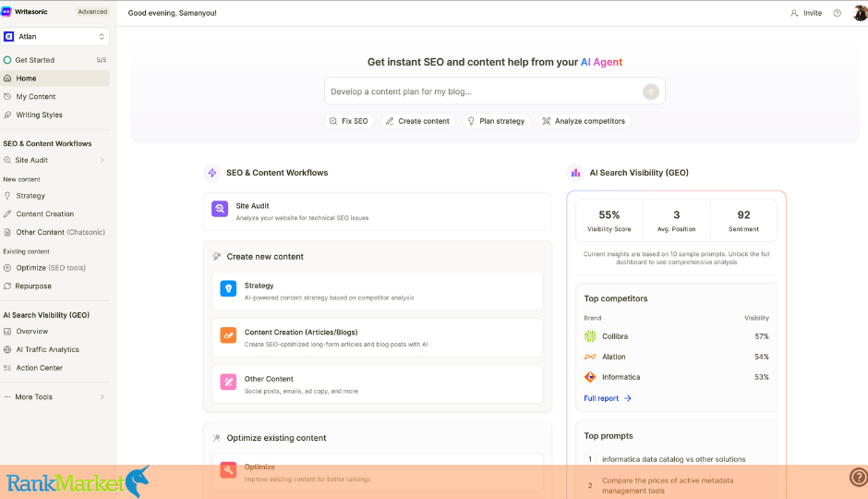
Task: Open Get Started checklist
Action: tap(54, 60)
